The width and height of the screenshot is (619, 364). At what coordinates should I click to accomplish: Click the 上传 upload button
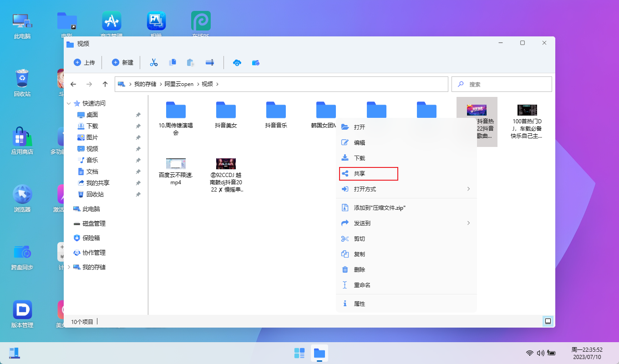coord(84,63)
